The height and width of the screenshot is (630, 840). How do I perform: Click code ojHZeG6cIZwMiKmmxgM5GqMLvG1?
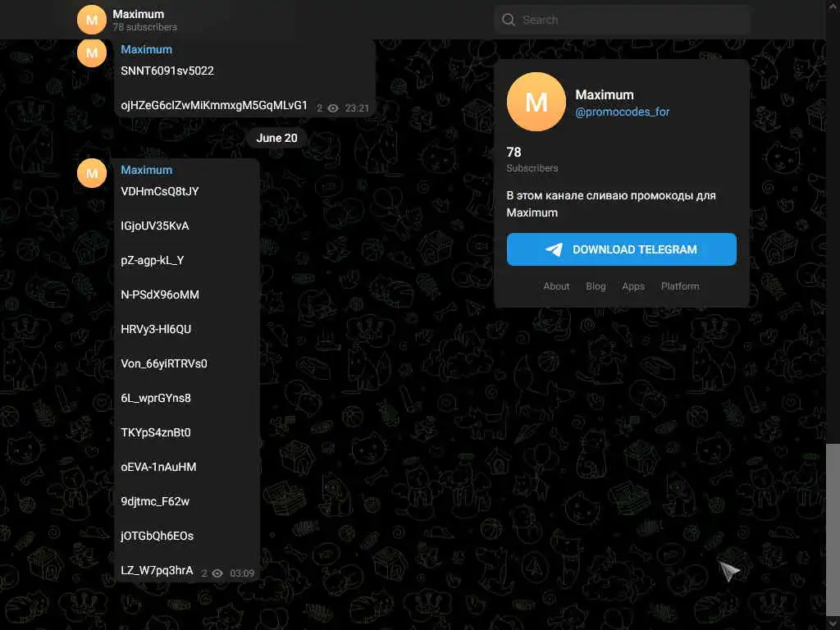point(214,105)
